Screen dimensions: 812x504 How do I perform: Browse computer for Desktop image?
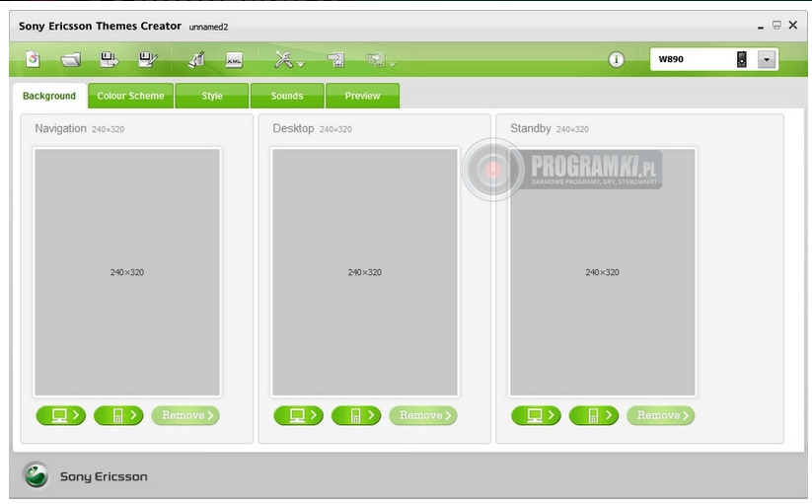(x=298, y=415)
